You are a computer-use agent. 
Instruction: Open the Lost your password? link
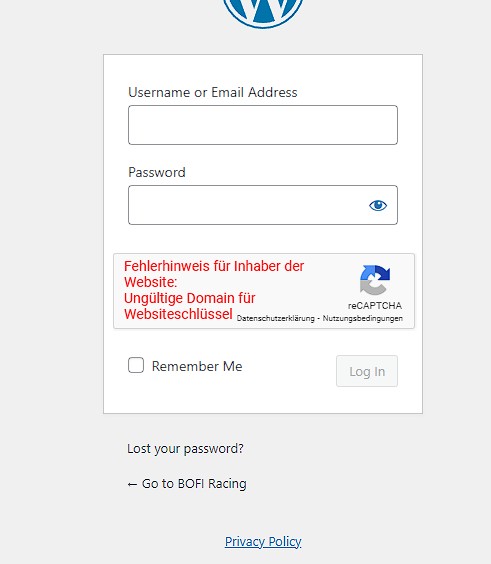[x=185, y=449]
